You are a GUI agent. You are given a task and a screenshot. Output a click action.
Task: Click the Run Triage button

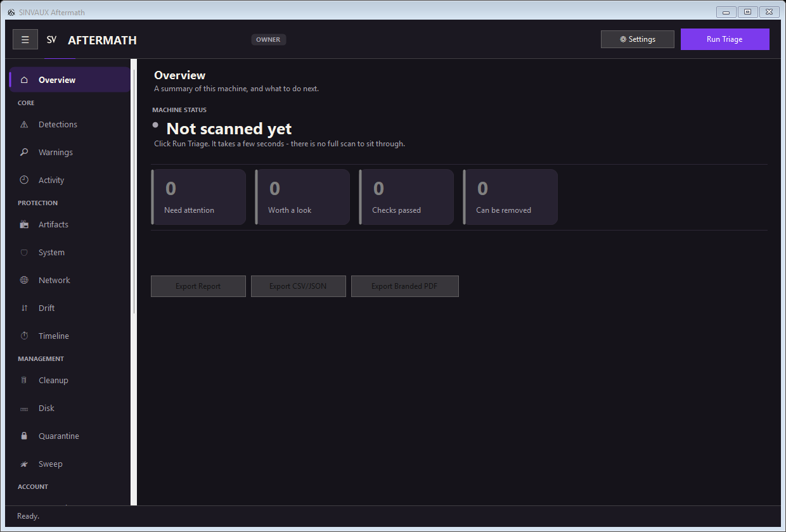tap(725, 39)
